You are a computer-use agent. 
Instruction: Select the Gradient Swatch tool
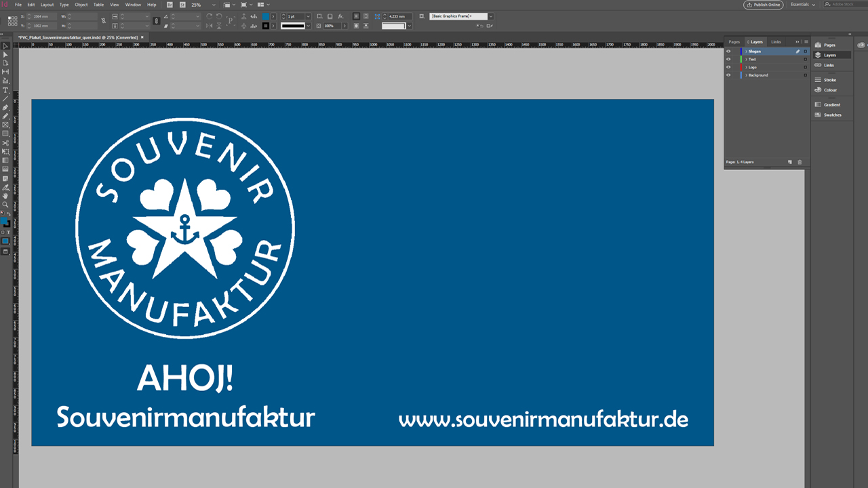coord(5,160)
